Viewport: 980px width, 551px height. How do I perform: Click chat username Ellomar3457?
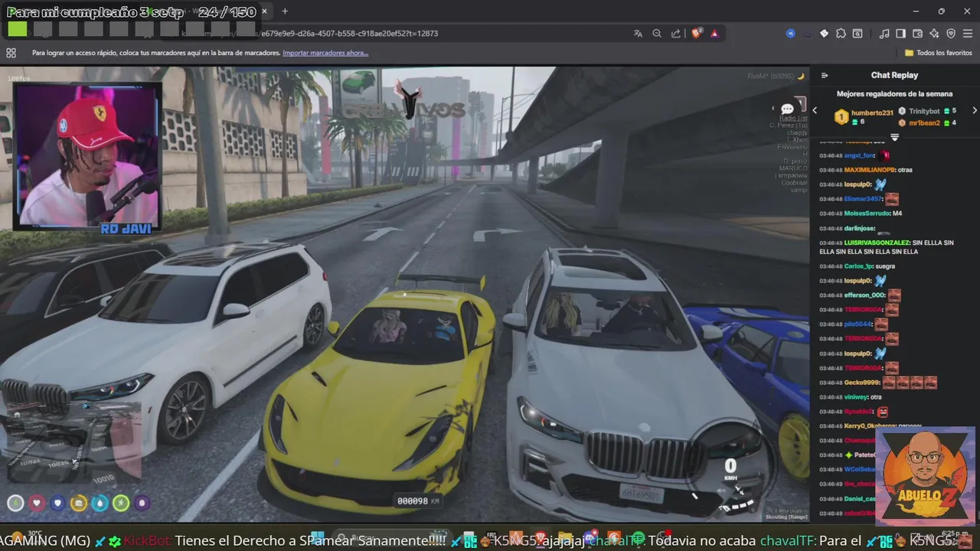tap(864, 199)
